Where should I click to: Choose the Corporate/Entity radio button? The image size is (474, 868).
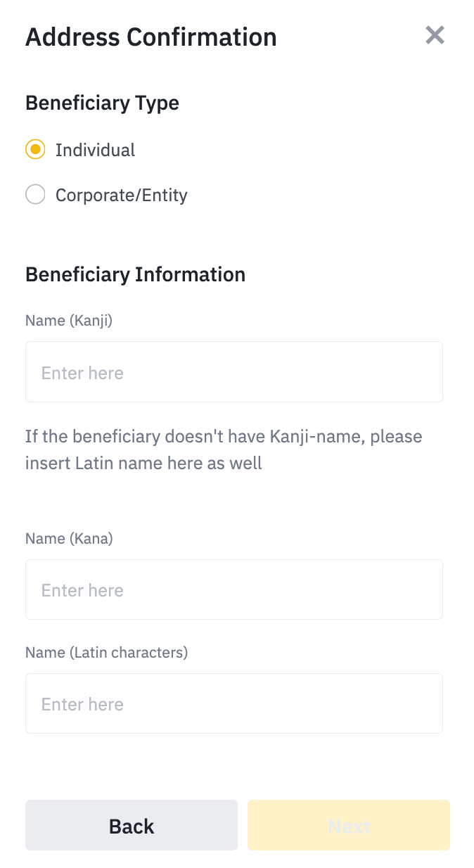[35, 195]
